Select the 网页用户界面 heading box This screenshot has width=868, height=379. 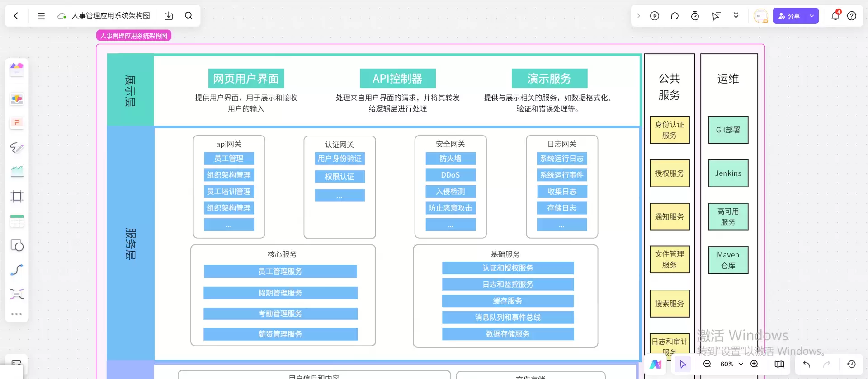point(246,79)
